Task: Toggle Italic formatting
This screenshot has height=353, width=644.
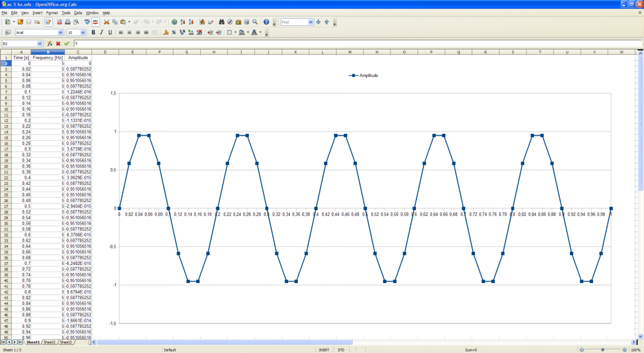Action: tap(101, 33)
